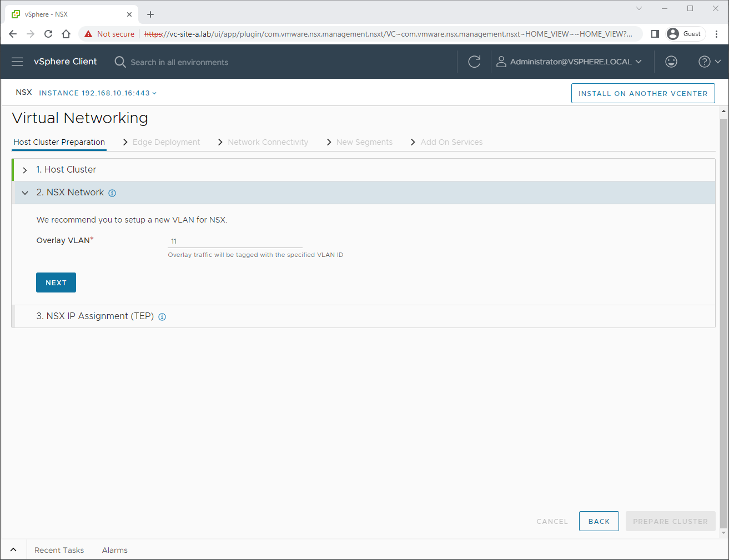The height and width of the screenshot is (560, 729).
Task: Click info icon next to NSX IP Assignment
Action: pos(162,317)
